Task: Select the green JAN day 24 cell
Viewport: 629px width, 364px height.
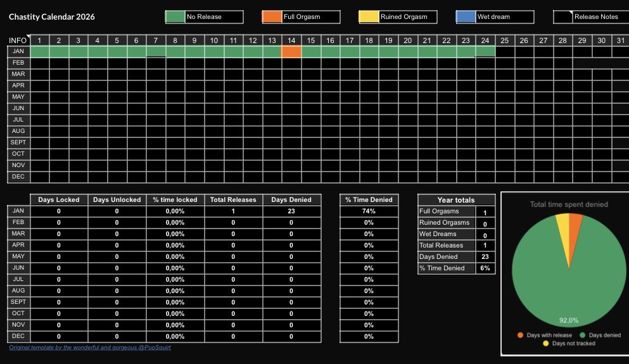Action: click(x=485, y=52)
